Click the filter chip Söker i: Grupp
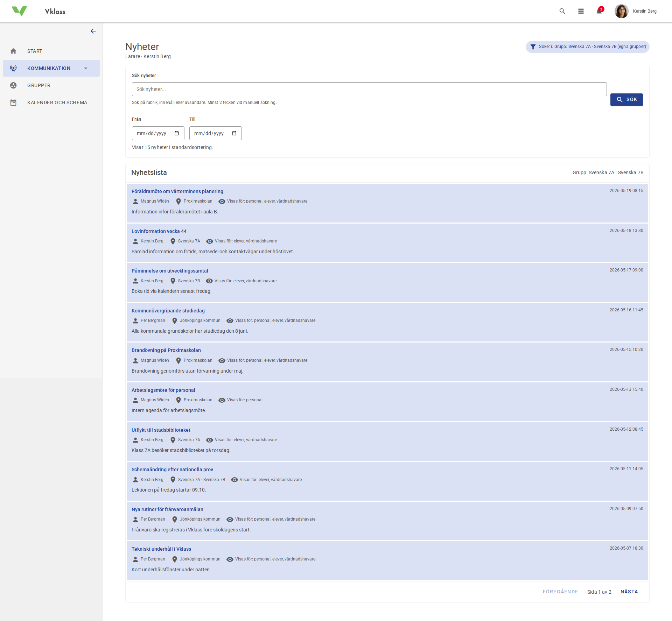The height and width of the screenshot is (621, 672). (x=587, y=47)
